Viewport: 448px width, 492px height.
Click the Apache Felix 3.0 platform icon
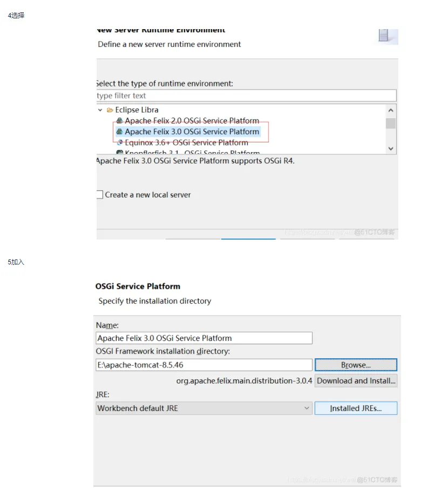120,132
